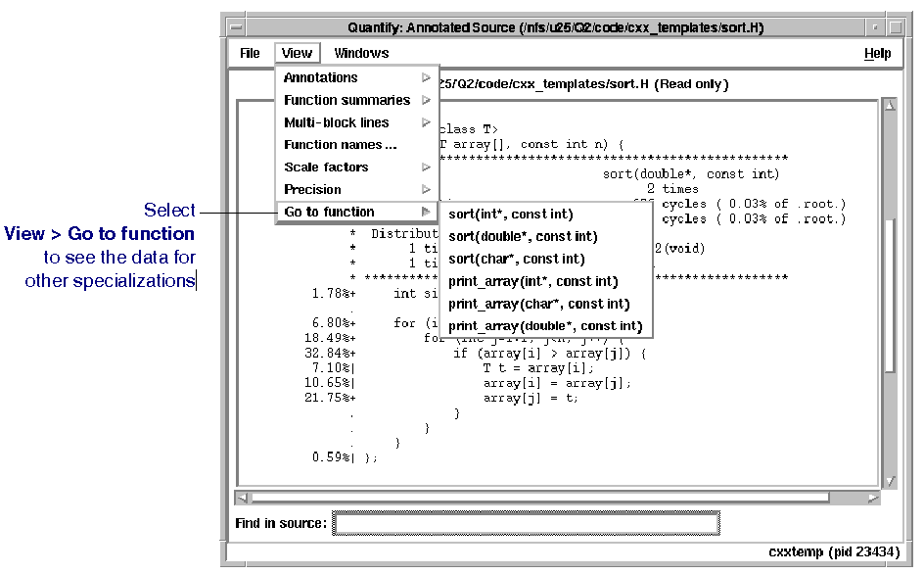Click the 32.84% annotation line

(x=330, y=354)
